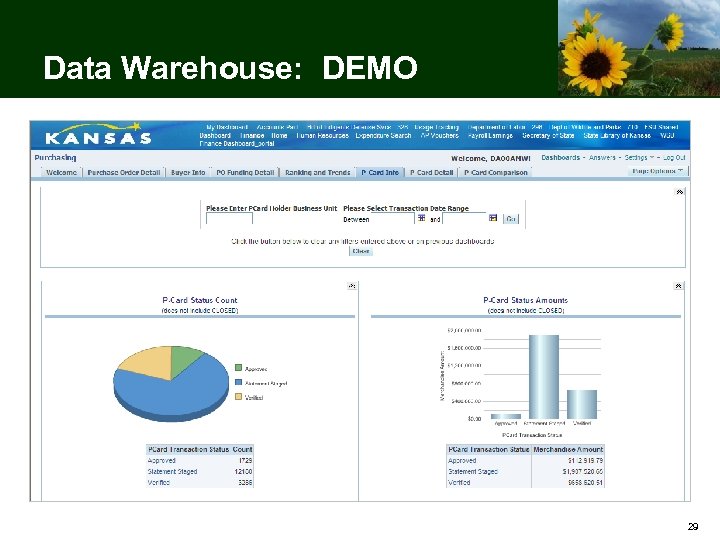
Task: Focus the PCard Holder Business Unit field
Action: click(x=229, y=219)
